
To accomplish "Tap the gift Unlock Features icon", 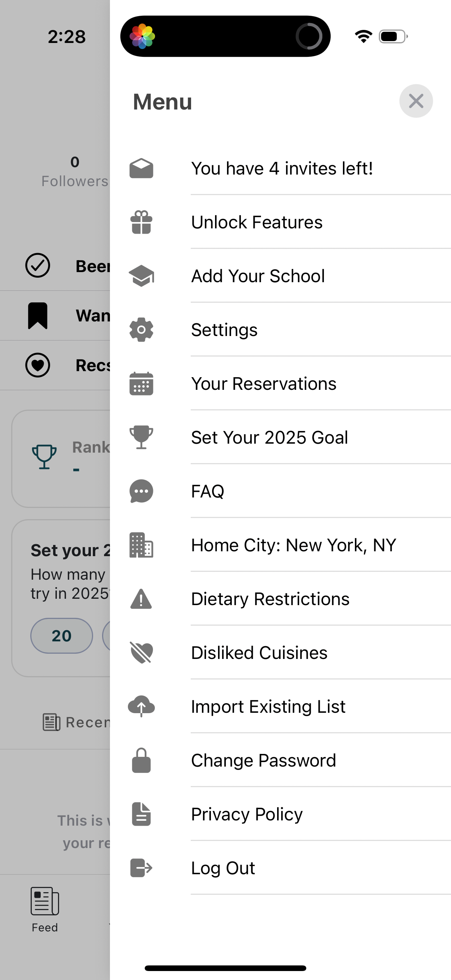I will [141, 222].
